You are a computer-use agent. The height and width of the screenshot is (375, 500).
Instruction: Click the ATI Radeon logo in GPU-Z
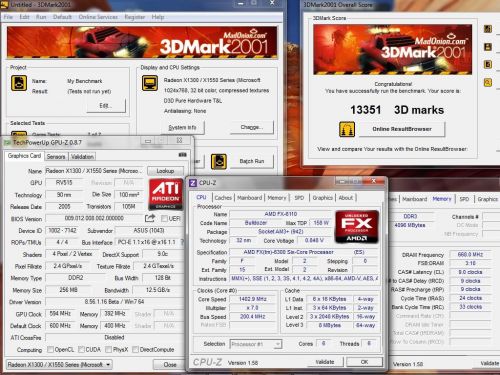166,194
